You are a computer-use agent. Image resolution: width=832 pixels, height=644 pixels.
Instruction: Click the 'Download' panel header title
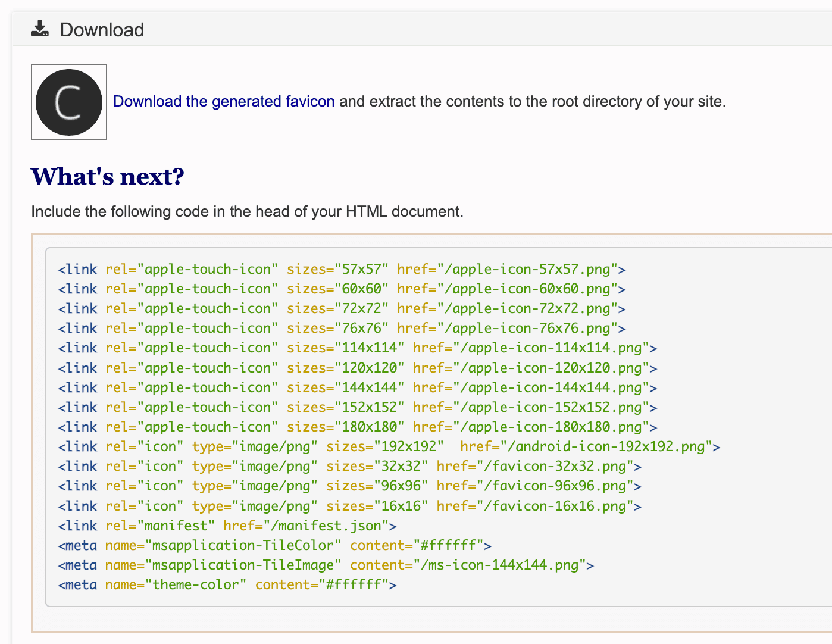tap(102, 30)
